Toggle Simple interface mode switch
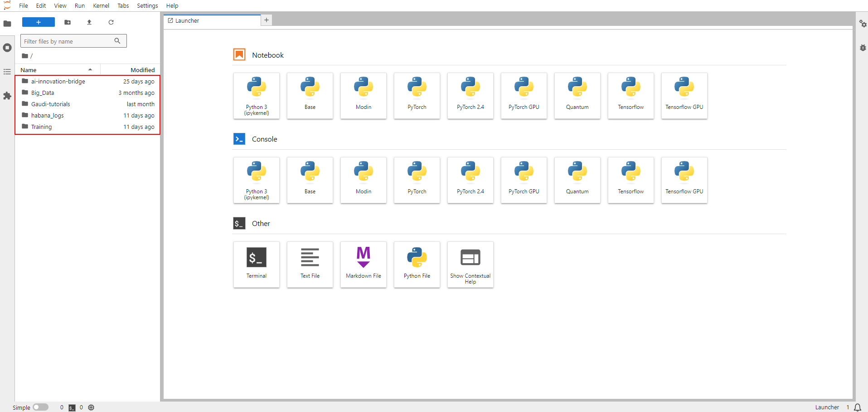The width and height of the screenshot is (868, 412). [40, 407]
